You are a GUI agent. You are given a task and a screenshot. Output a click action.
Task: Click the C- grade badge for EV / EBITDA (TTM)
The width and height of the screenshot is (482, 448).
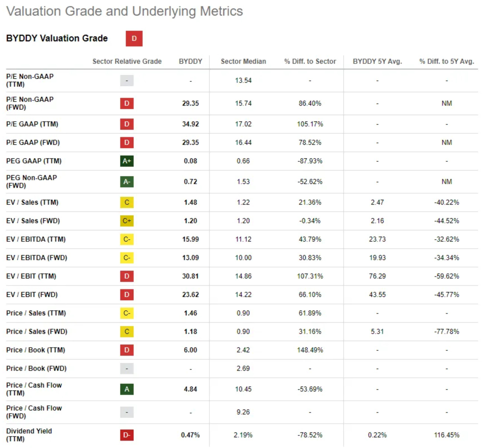point(127,239)
